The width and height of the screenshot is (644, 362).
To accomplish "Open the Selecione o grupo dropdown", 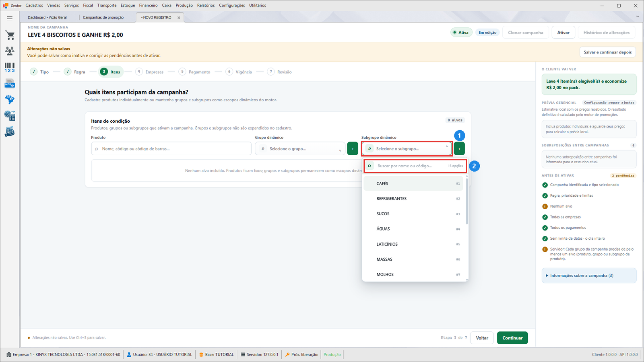I will [300, 149].
